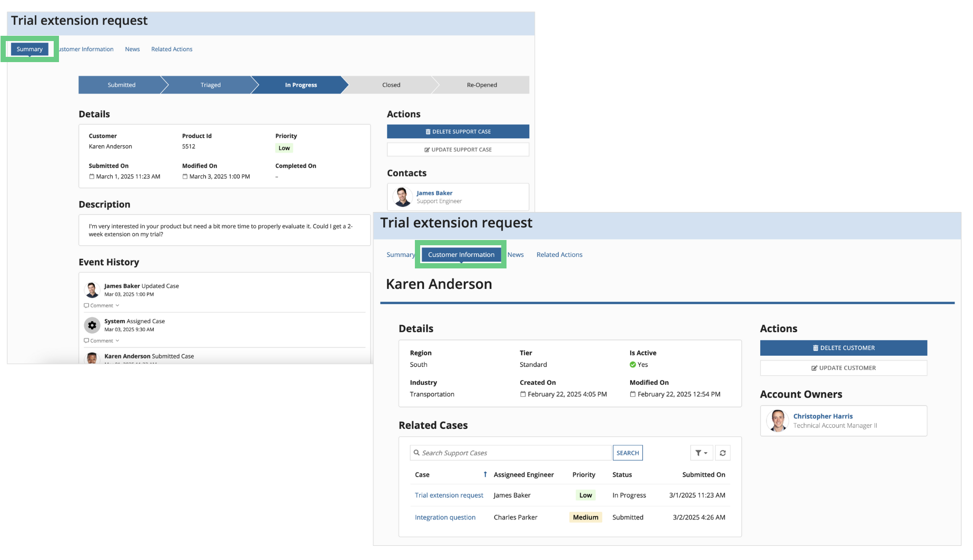The width and height of the screenshot is (973, 560).
Task: Click Transportation industry value
Action: coord(432,394)
